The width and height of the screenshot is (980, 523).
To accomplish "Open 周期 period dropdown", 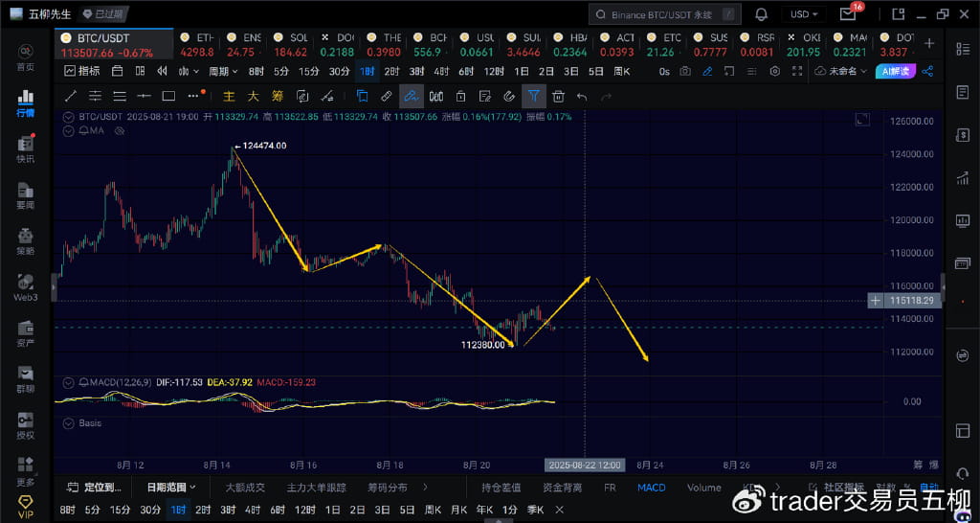I will click(x=223, y=71).
